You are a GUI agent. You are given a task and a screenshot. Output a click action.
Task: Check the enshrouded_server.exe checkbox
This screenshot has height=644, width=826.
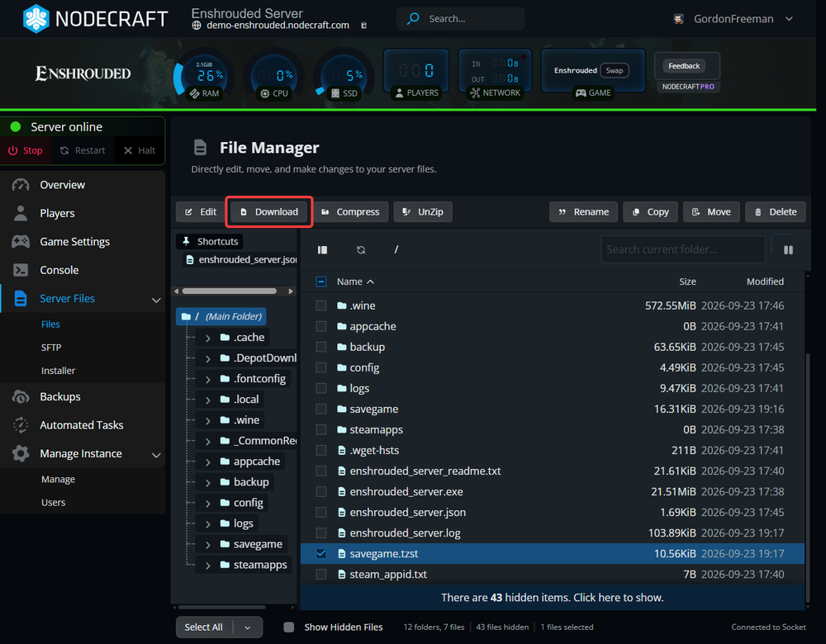(320, 492)
